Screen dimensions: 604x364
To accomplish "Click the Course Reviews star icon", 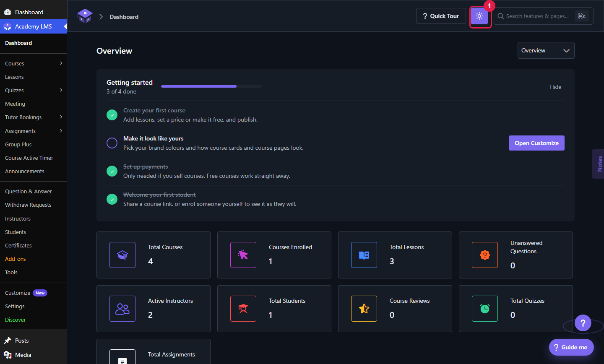I will point(364,309).
